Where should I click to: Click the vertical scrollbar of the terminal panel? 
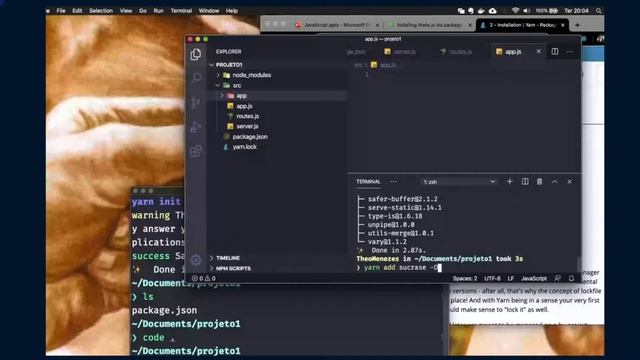tap(578, 263)
